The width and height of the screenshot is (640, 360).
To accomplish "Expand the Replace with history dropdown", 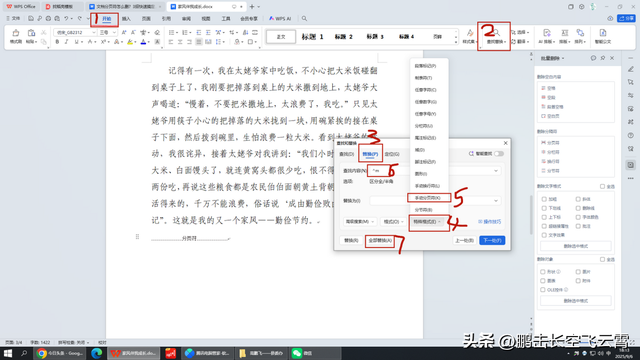I will (496, 201).
